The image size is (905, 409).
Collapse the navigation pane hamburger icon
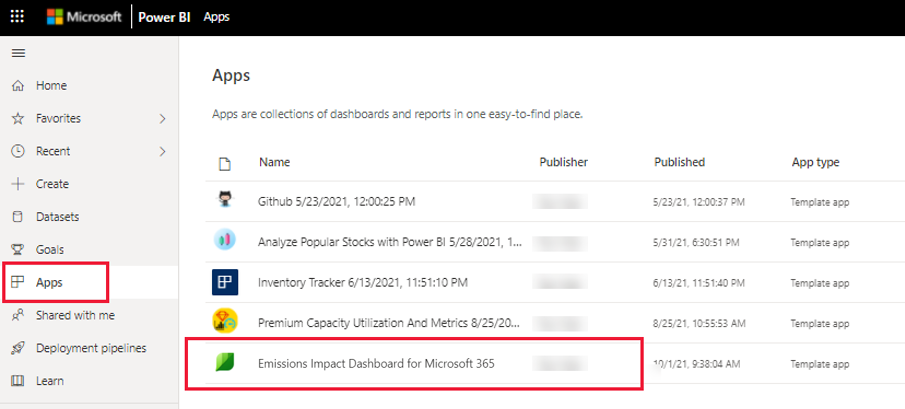pos(18,53)
